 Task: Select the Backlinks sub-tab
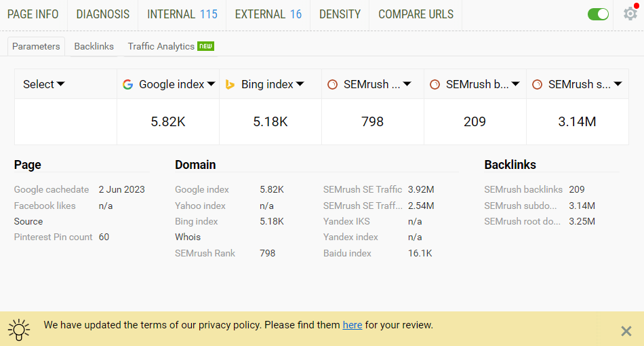point(94,46)
